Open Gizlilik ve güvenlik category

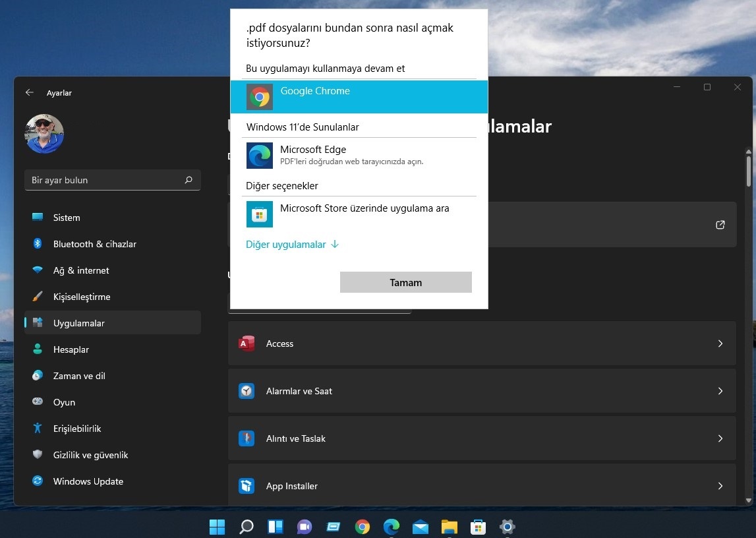click(x=112, y=455)
